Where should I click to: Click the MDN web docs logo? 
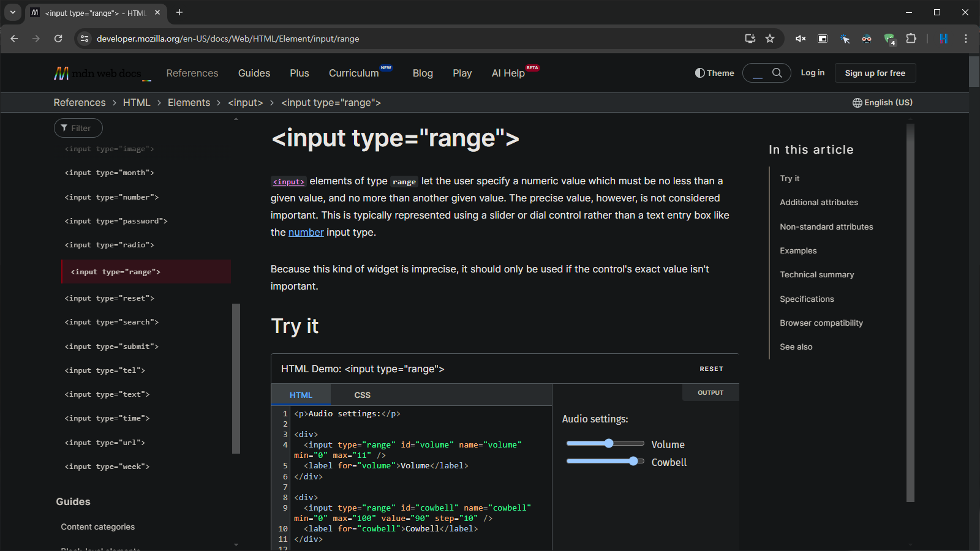(102, 73)
